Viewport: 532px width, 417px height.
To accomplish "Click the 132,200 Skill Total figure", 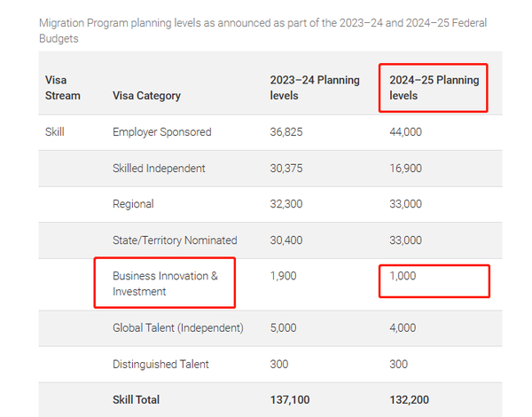I will click(409, 399).
